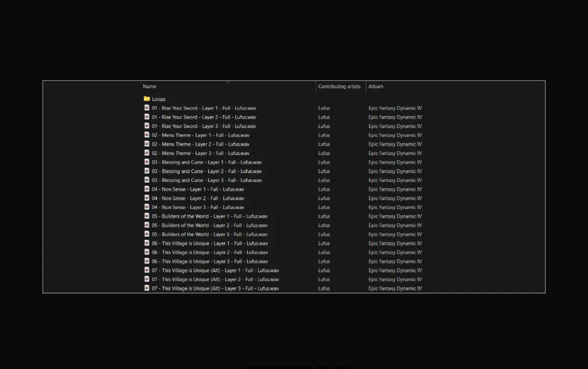Select file '07 - This Village is Unique (Alt) - Layer 3'

point(215,288)
